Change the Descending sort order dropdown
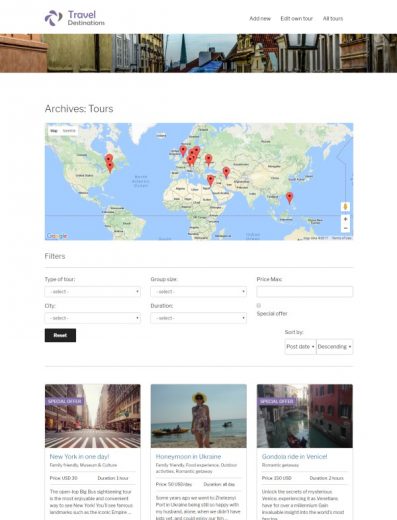This screenshot has height=520, width=397. [x=334, y=347]
